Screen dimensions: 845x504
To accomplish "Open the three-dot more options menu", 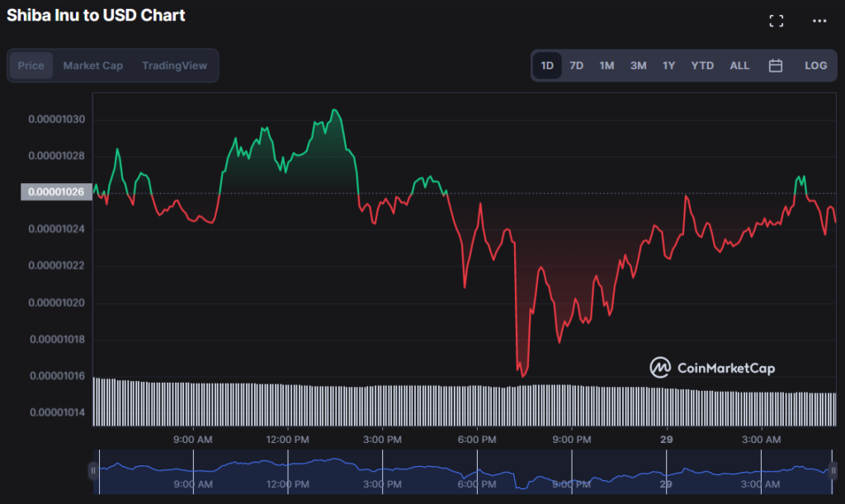I will [819, 21].
